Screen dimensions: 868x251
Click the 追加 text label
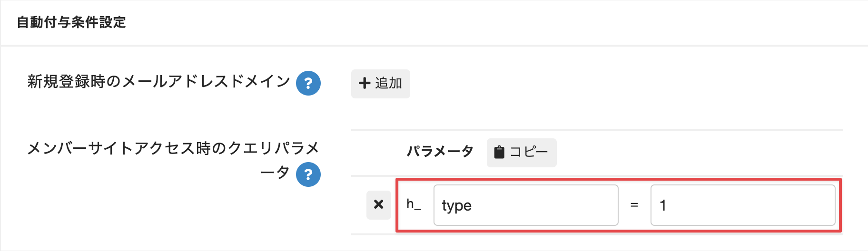388,83
